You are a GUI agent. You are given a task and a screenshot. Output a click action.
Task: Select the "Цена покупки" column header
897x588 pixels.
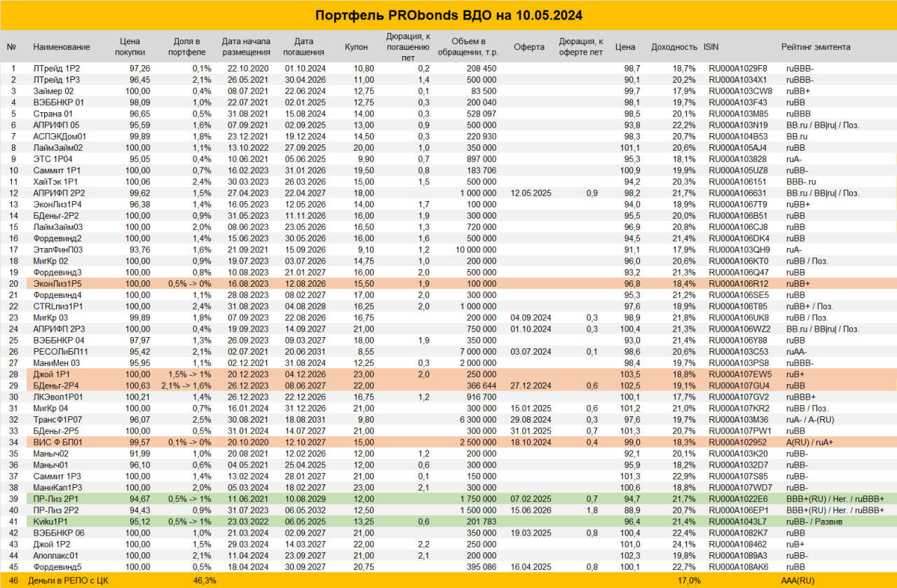coord(131,47)
